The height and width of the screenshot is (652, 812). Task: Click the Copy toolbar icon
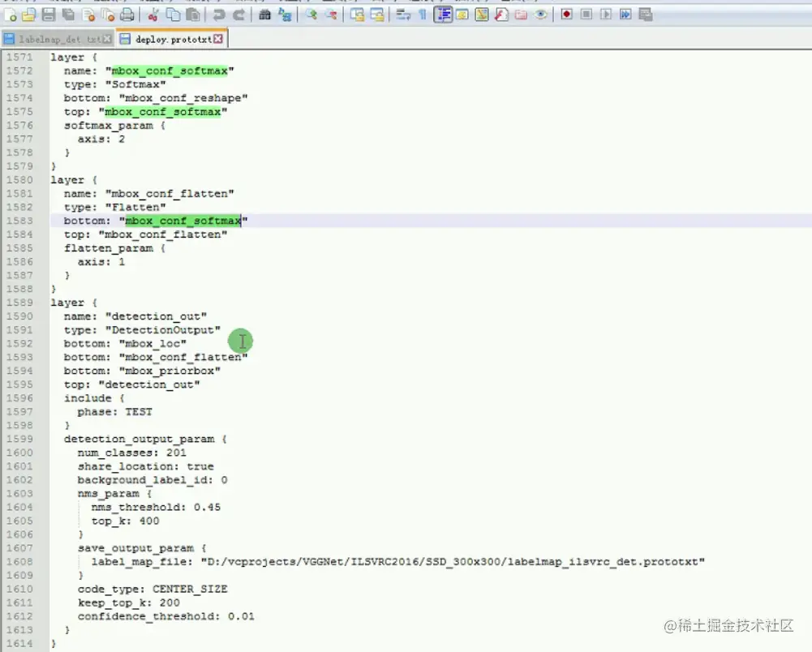(173, 15)
